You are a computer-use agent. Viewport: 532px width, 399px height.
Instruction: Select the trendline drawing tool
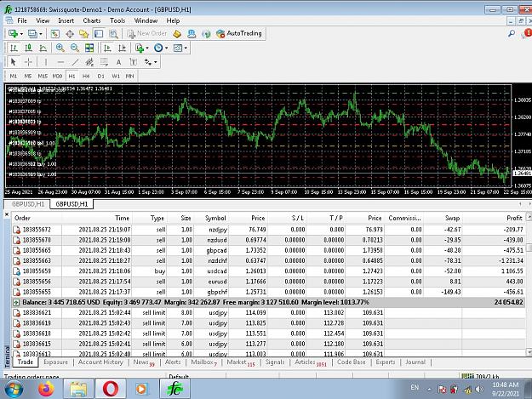point(75,62)
